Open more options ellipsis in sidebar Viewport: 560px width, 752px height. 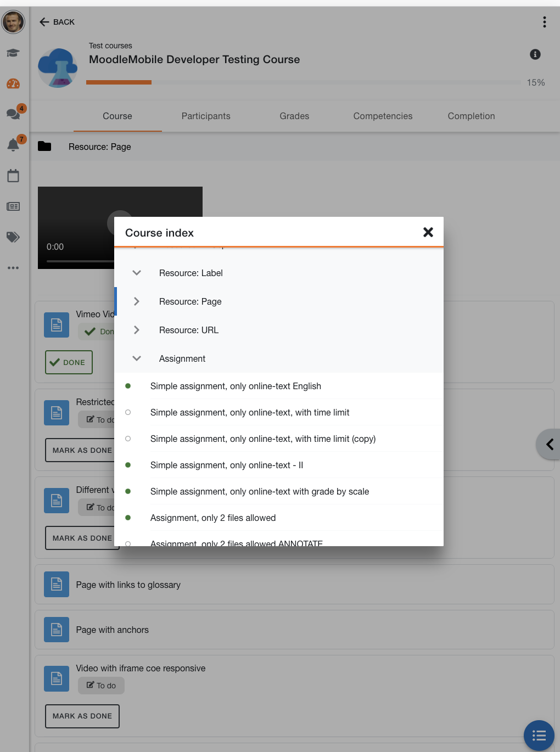13,268
